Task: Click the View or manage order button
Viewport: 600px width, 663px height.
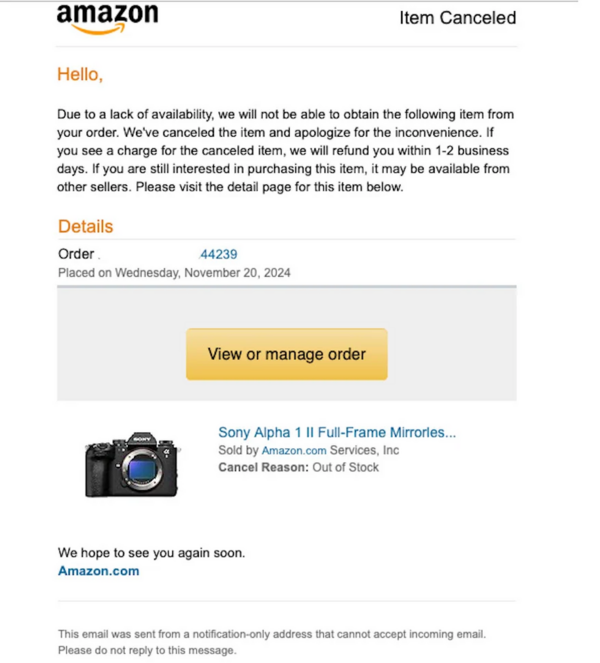Action: click(287, 354)
